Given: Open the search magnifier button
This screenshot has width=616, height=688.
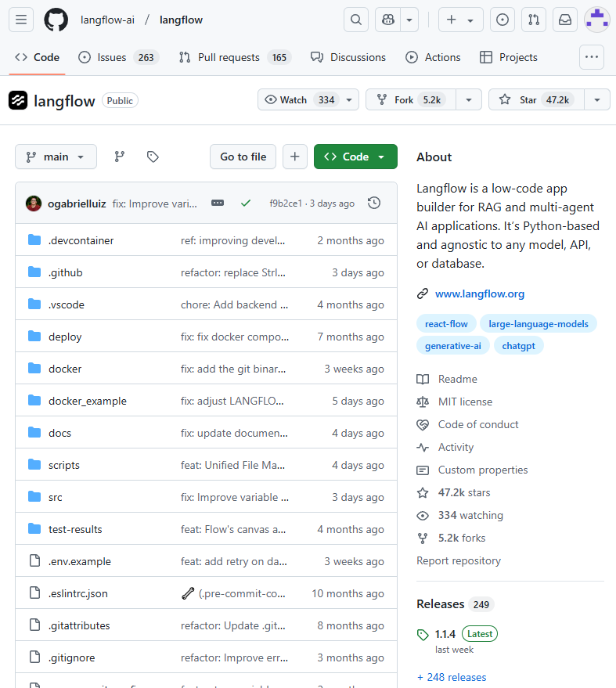Looking at the screenshot, I should pyautogui.click(x=356, y=20).
